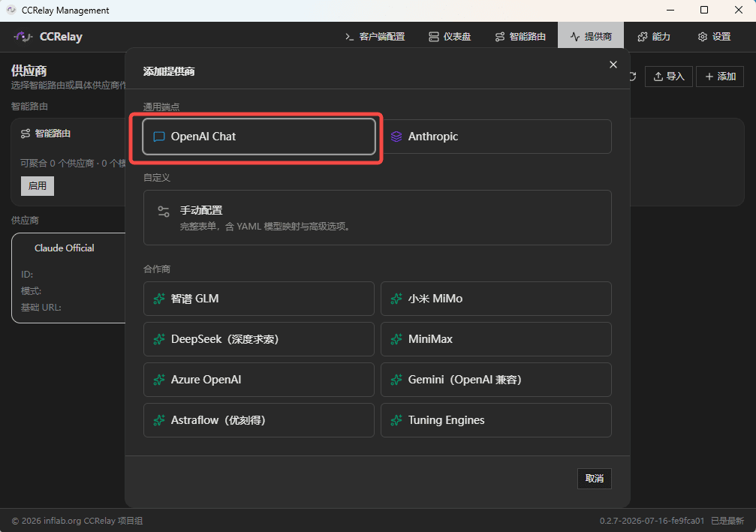Open the 客户端配置 tab
The image size is (756, 532).
(x=375, y=37)
